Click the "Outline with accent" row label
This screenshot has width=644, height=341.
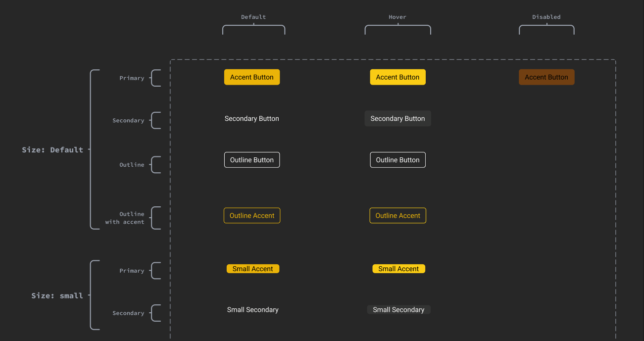click(125, 218)
